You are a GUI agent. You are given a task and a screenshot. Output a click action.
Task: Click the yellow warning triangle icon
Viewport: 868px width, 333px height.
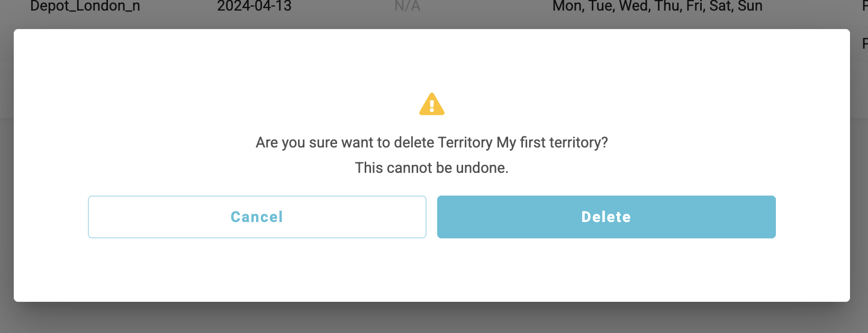[x=432, y=105]
